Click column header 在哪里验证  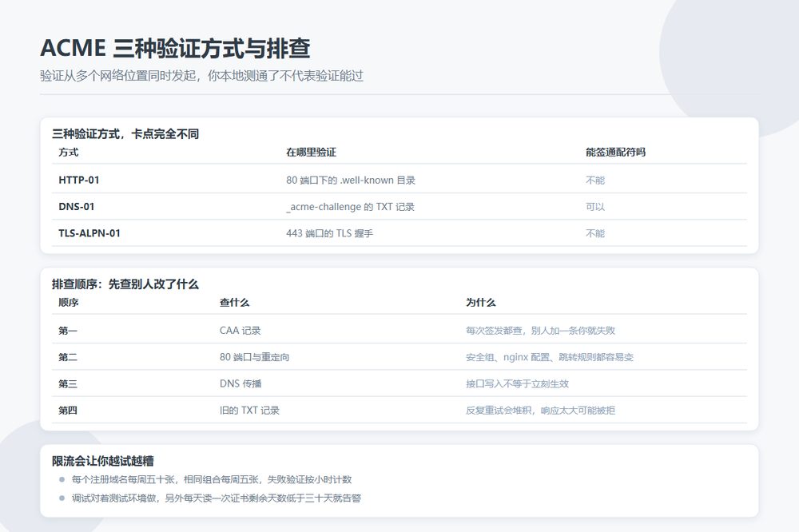tap(311, 153)
